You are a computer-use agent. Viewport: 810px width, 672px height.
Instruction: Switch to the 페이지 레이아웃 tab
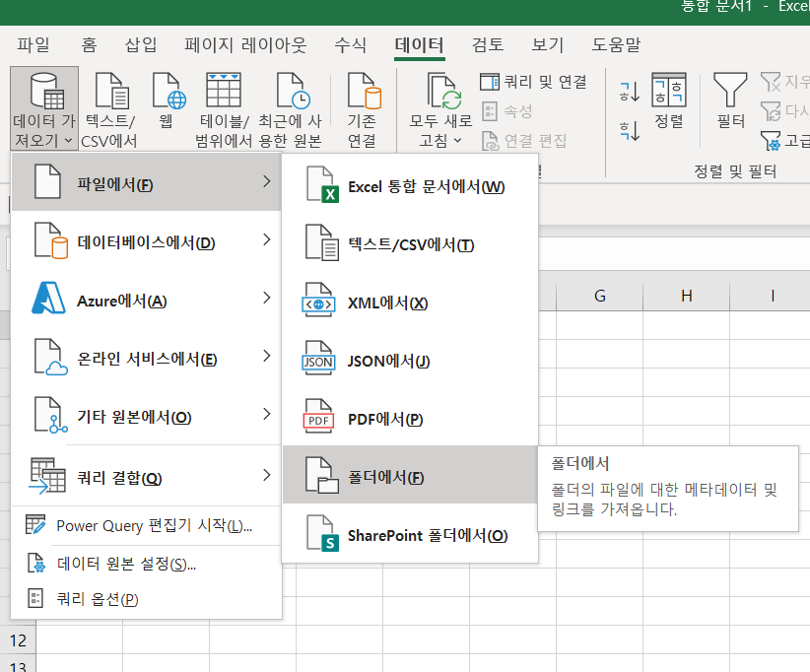click(245, 44)
